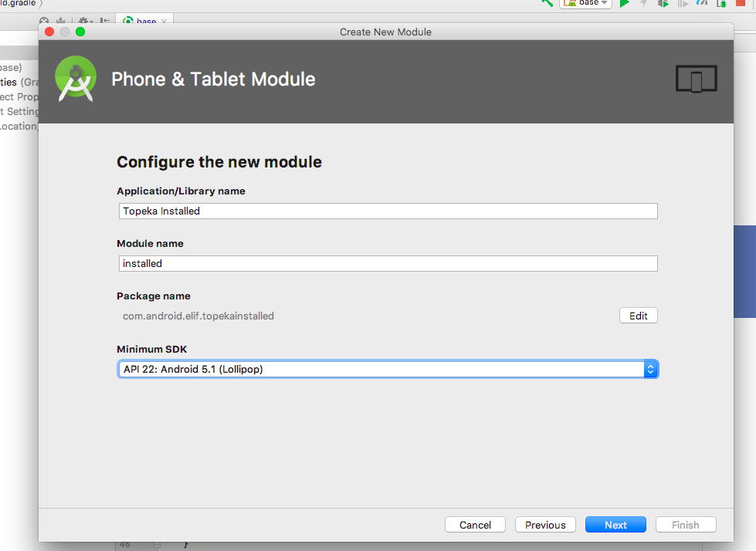Click the Android Studio logo in the dialog header
Image resolution: width=756 pixels, height=551 pixels.
click(76, 79)
